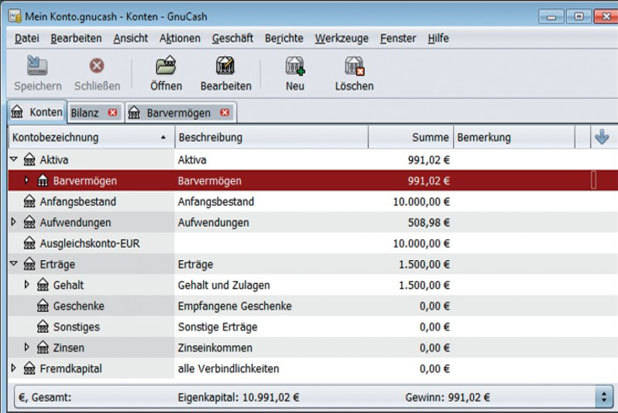Click description 'Empfangene Geschenke'
Image resolution: width=618 pixels, height=413 pixels.
click(x=235, y=306)
